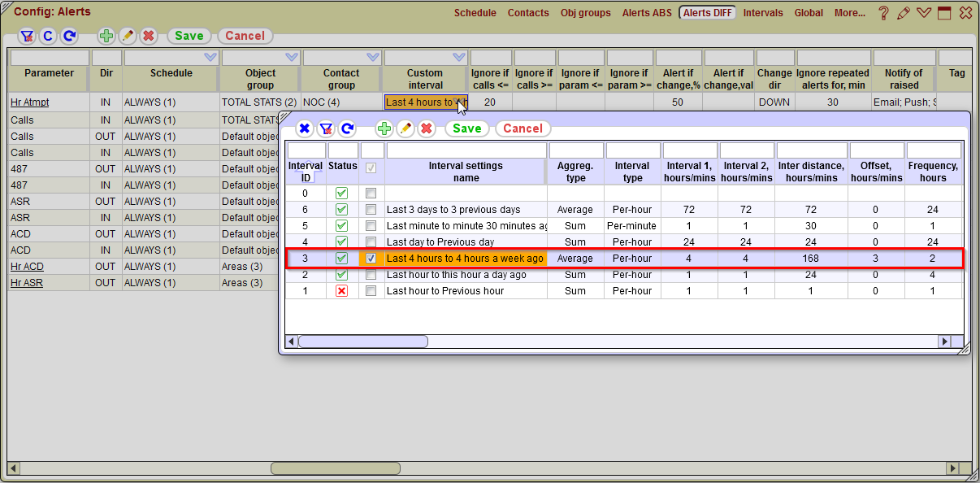
Task: Click the green plus icon in main toolbar
Action: [106, 35]
